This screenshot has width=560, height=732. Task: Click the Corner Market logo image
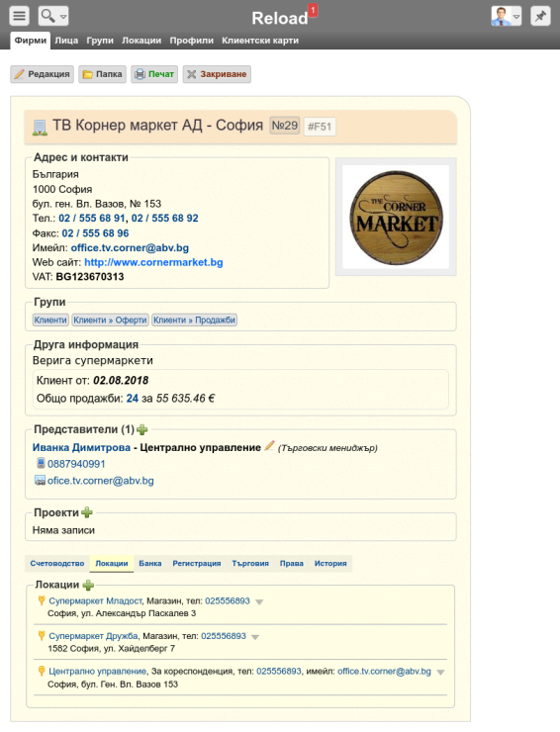coord(396,217)
